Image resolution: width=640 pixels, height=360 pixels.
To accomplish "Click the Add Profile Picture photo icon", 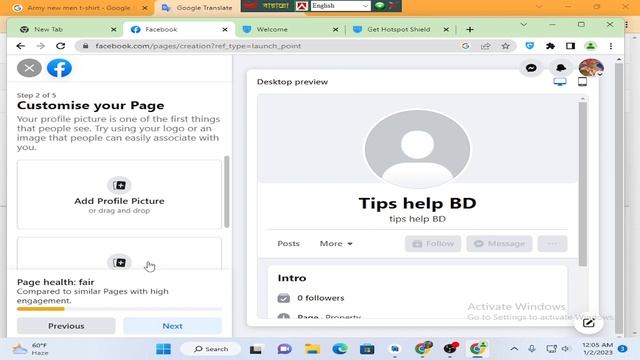I will [x=119, y=185].
